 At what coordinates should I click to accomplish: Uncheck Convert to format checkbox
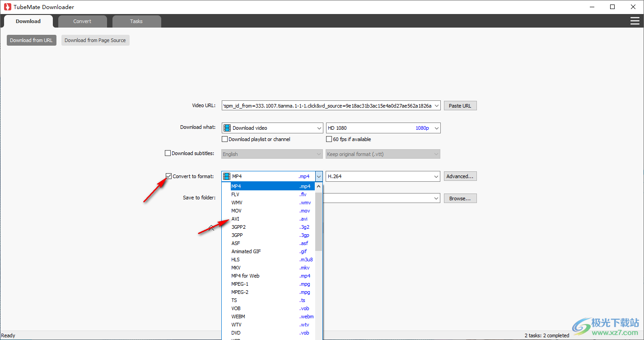tap(168, 176)
